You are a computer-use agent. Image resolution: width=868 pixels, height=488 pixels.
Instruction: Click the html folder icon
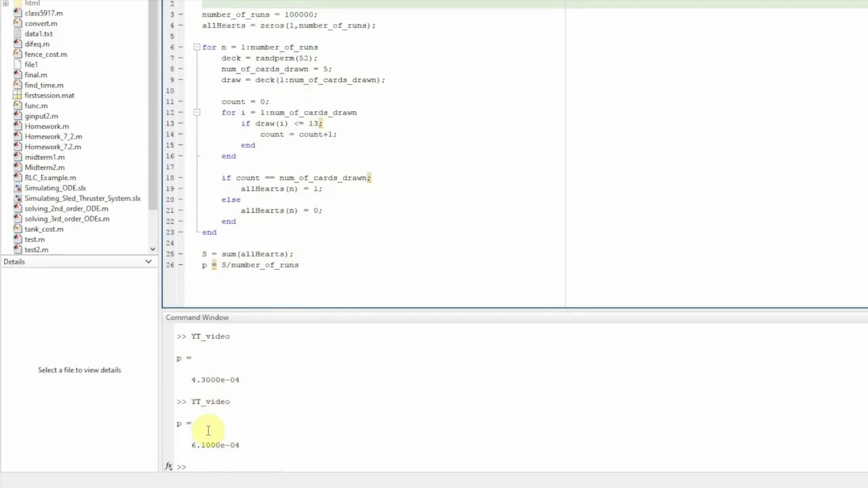pos(18,3)
